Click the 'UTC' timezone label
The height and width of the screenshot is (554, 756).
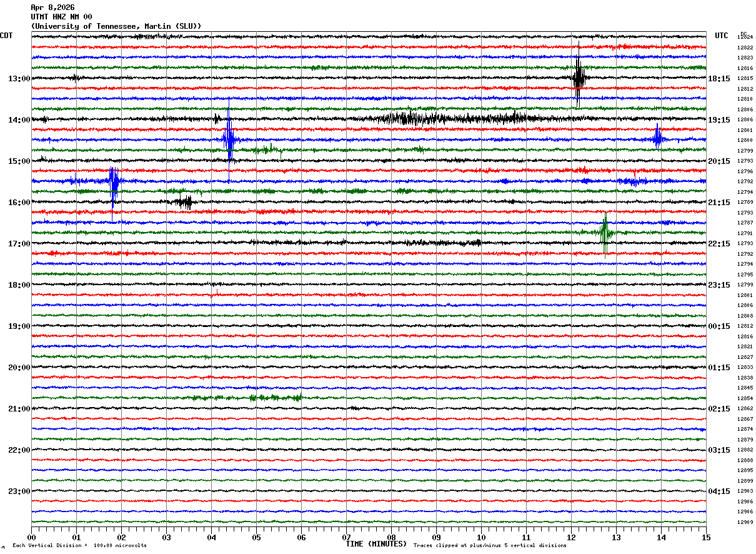coord(722,36)
